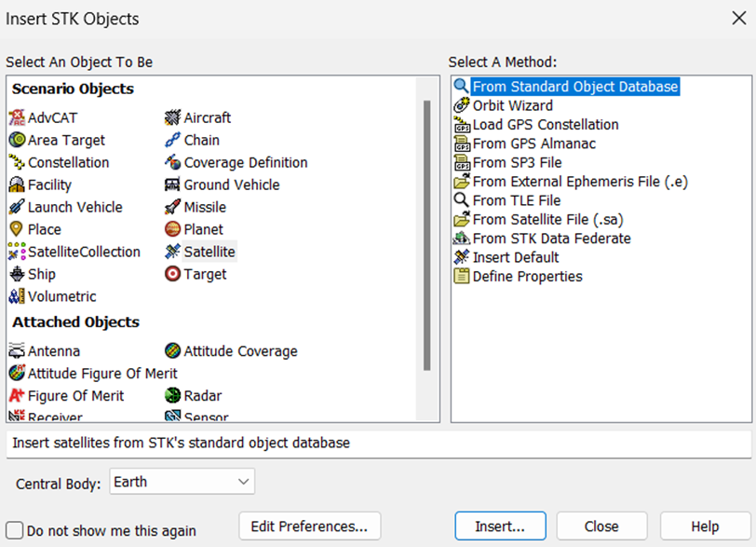
Task: Select the Area Target icon
Action: pyautogui.click(x=17, y=140)
